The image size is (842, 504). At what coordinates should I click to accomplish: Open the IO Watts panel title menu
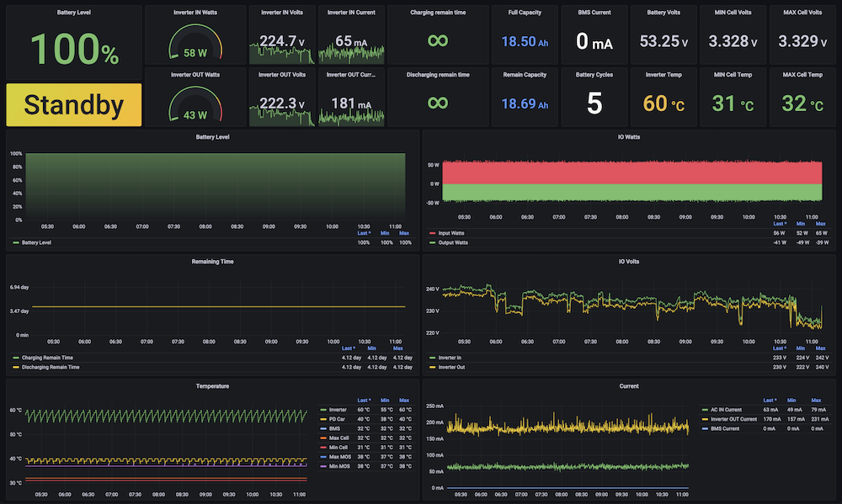[628, 137]
